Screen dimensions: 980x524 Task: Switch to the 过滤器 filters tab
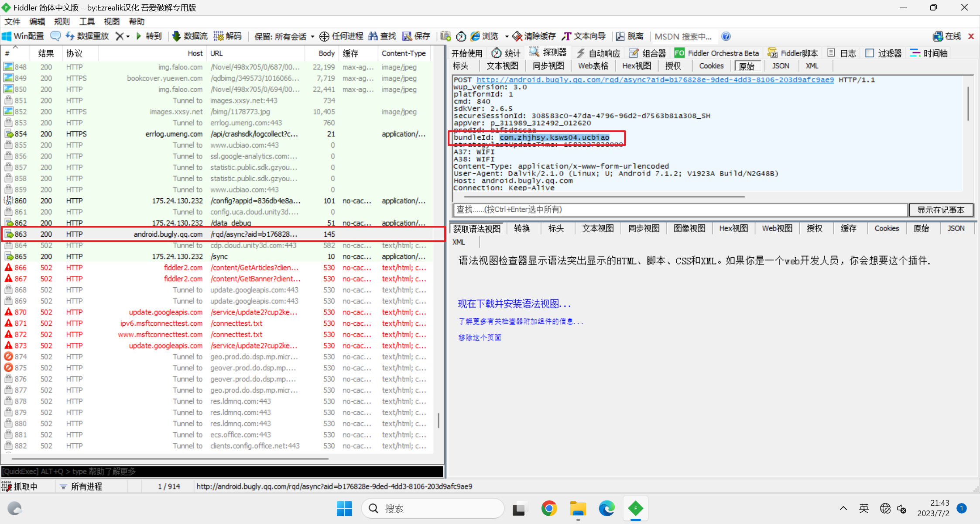(x=884, y=53)
